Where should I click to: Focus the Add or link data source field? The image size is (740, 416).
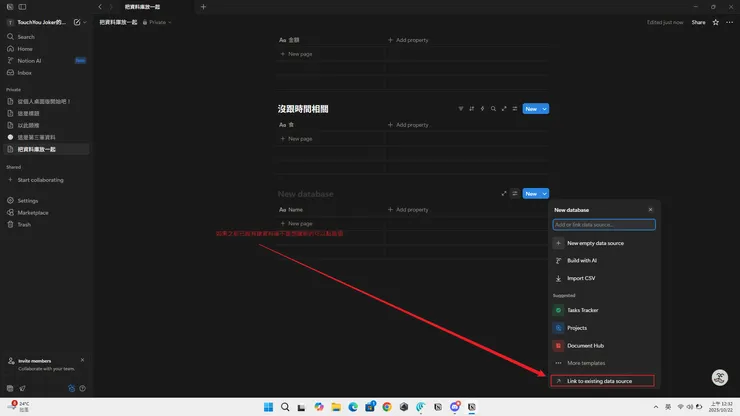(x=604, y=225)
